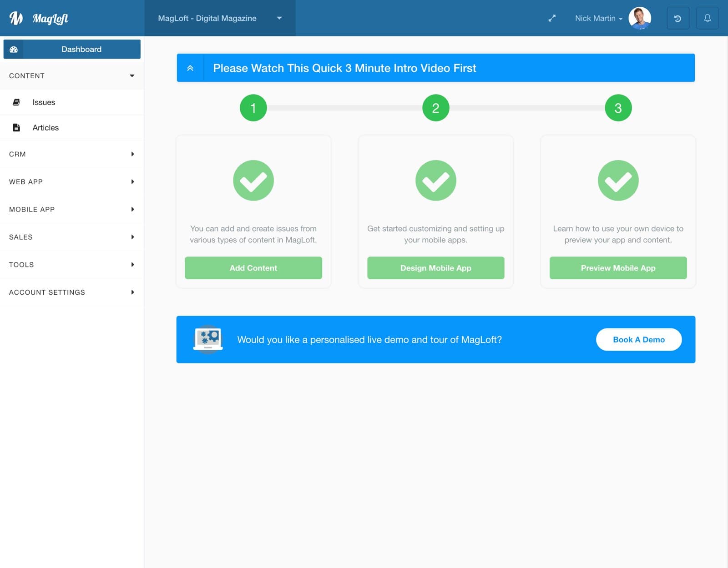The width and height of the screenshot is (728, 568).
Task: Click the "customizing and setting up" description text
Action: [x=436, y=234]
